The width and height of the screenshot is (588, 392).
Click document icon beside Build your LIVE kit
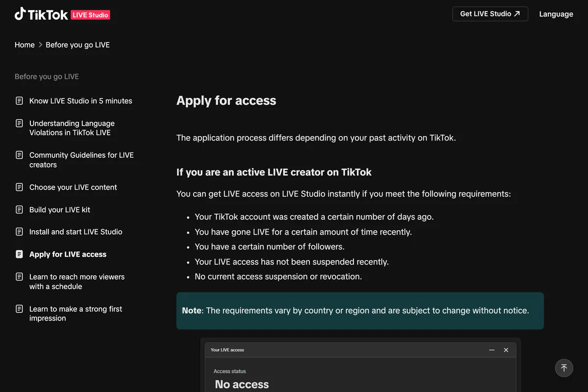(19, 210)
